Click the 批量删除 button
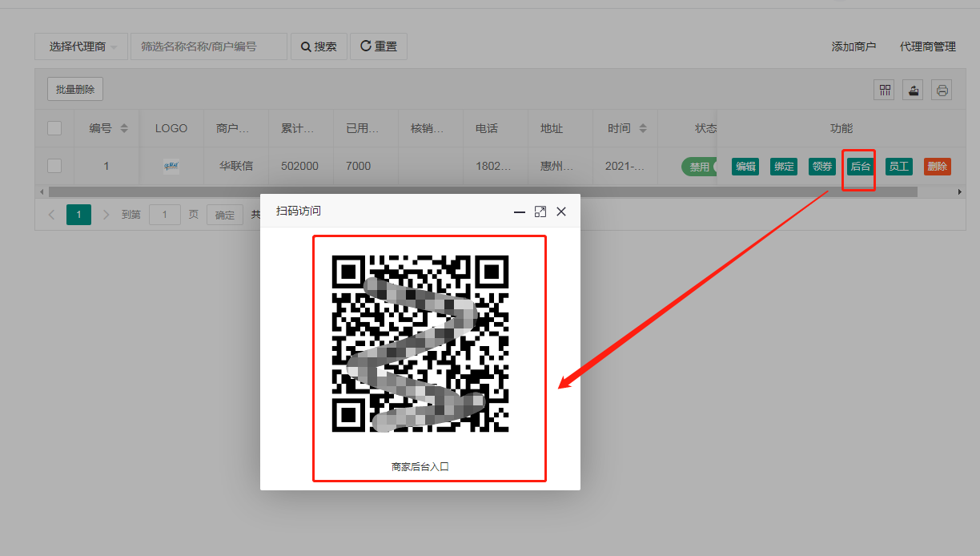This screenshot has width=980, height=556. coord(75,90)
